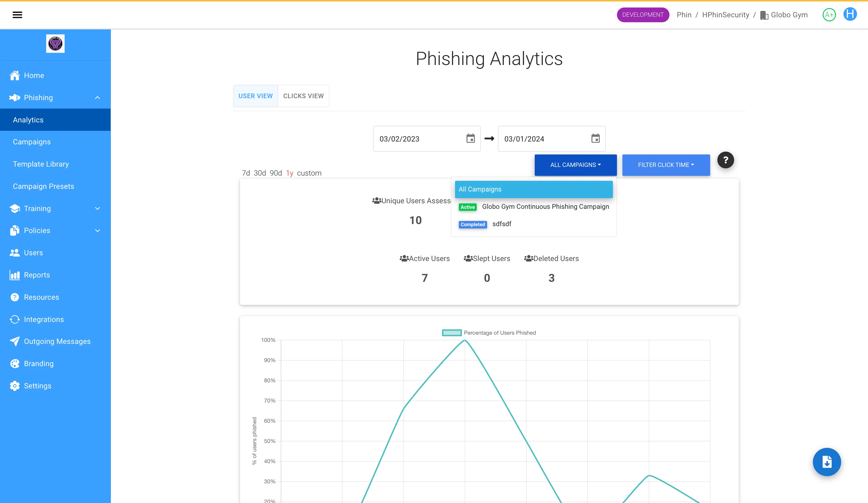Go to HPhinSecurity breadcrumb
The image size is (868, 503).
(x=725, y=15)
